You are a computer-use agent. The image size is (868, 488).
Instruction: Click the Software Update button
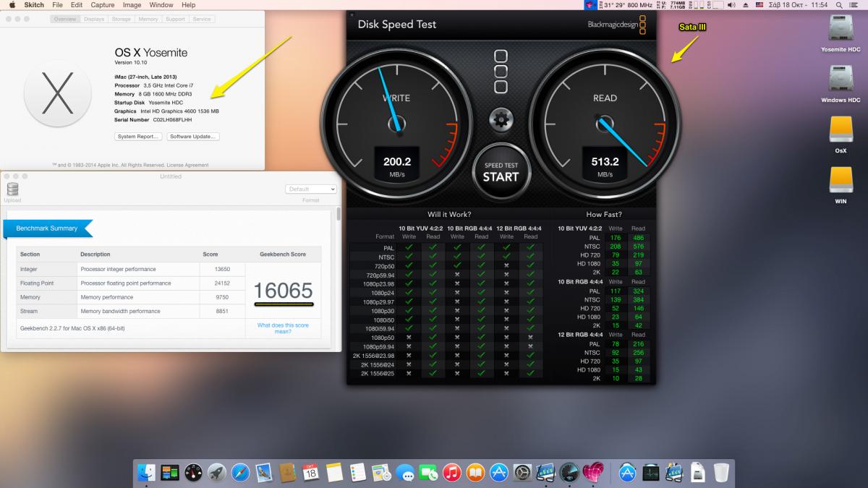click(x=193, y=136)
